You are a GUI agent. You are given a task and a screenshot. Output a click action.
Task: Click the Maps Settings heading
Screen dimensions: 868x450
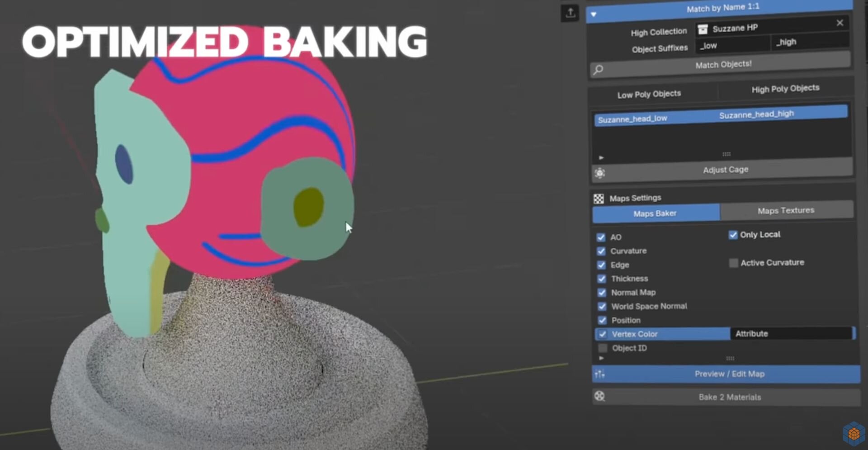pyautogui.click(x=635, y=198)
